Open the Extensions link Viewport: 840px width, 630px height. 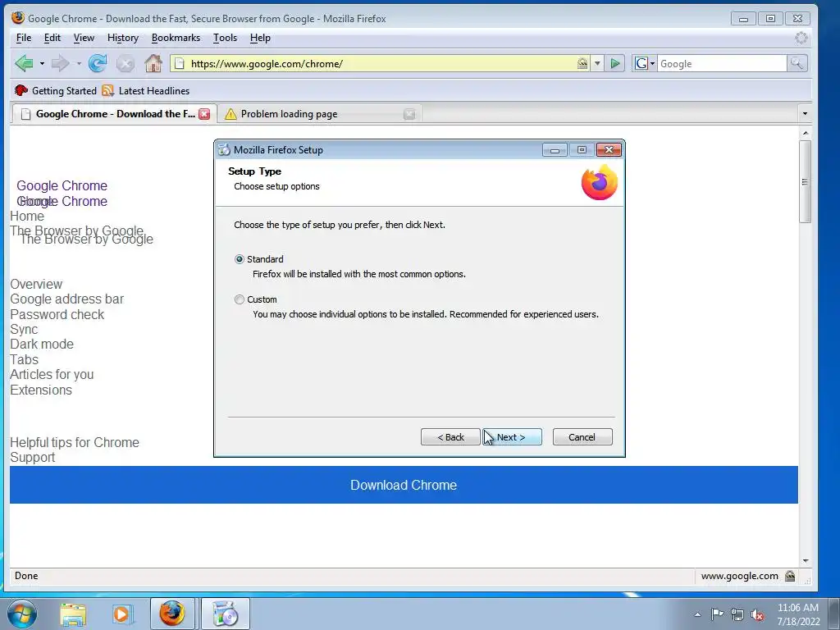point(41,390)
